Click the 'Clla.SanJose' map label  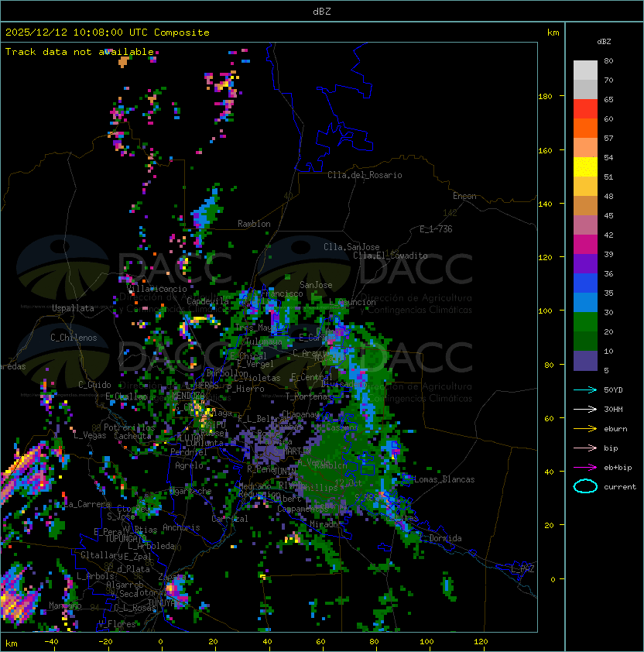tap(351, 247)
